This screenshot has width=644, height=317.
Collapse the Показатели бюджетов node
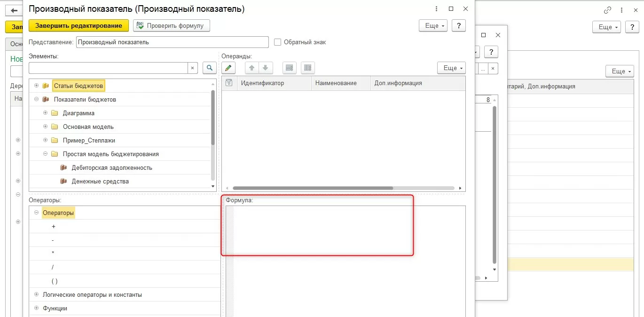click(x=36, y=99)
